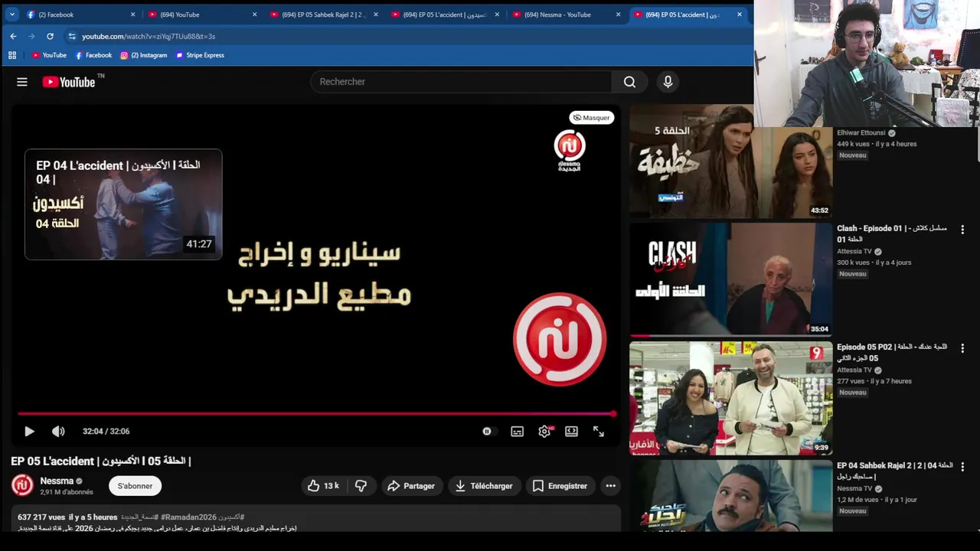Click the search magnifier button
This screenshot has width=980, height=551.
coord(629,82)
